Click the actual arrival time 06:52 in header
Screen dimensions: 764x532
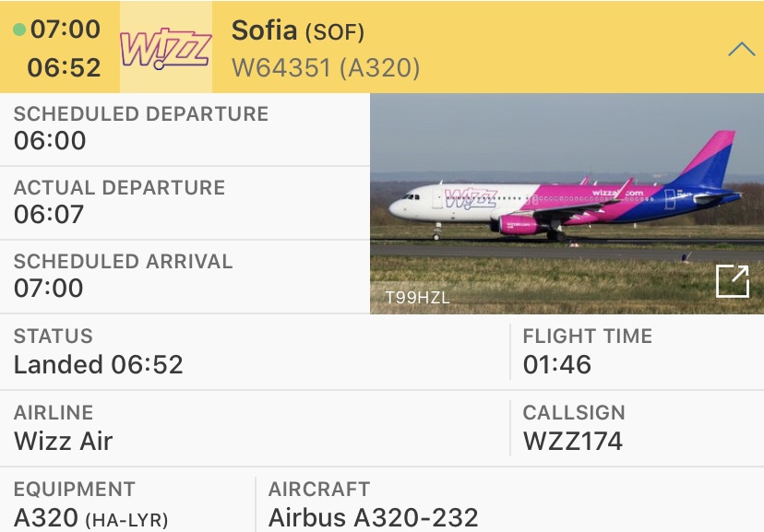click(64, 67)
